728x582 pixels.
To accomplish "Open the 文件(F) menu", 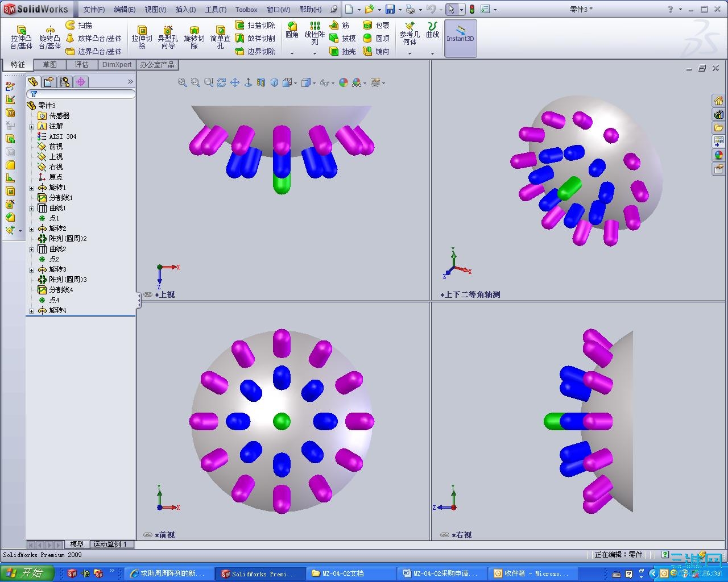I will pyautogui.click(x=94, y=9).
